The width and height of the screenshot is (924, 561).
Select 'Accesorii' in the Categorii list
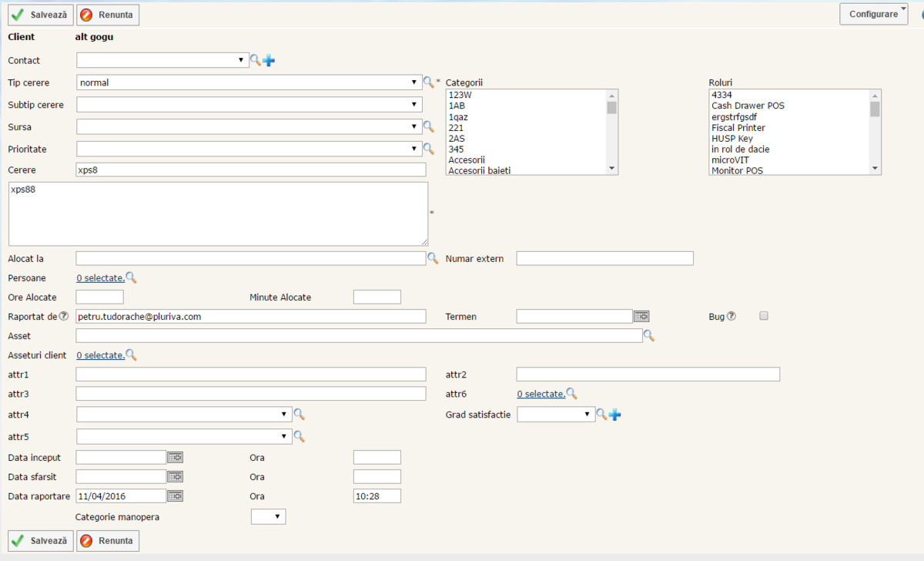coord(467,160)
